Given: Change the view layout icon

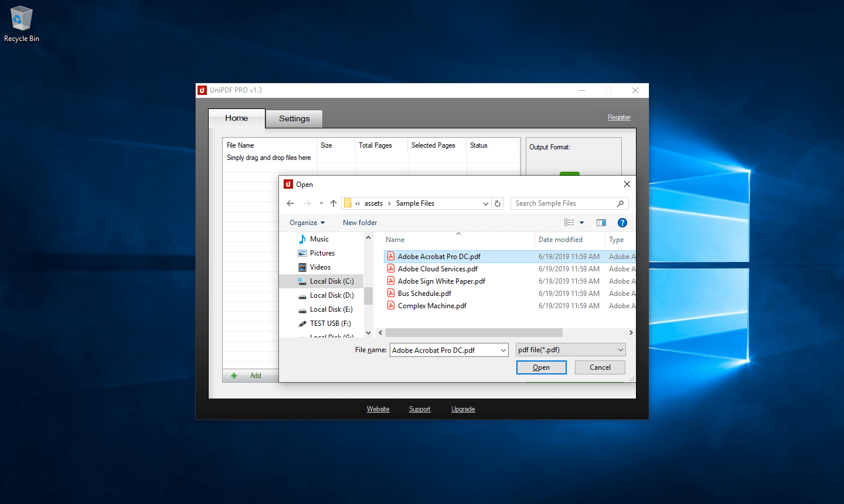Looking at the screenshot, I should [x=569, y=223].
